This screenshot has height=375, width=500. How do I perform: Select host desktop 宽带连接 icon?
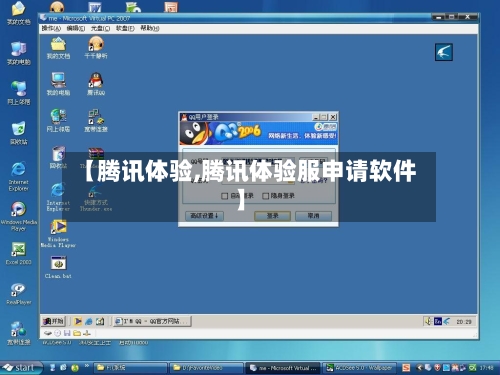pyautogui.click(x=19, y=329)
